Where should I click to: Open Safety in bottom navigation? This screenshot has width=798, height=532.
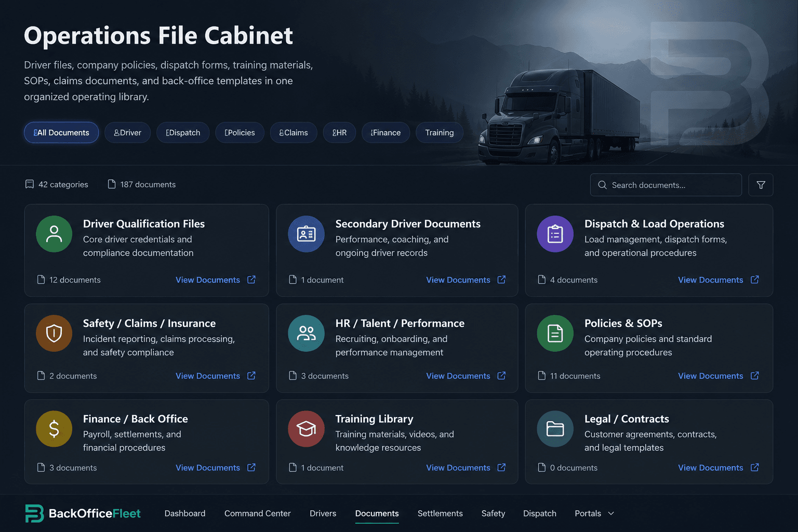tap(493, 513)
